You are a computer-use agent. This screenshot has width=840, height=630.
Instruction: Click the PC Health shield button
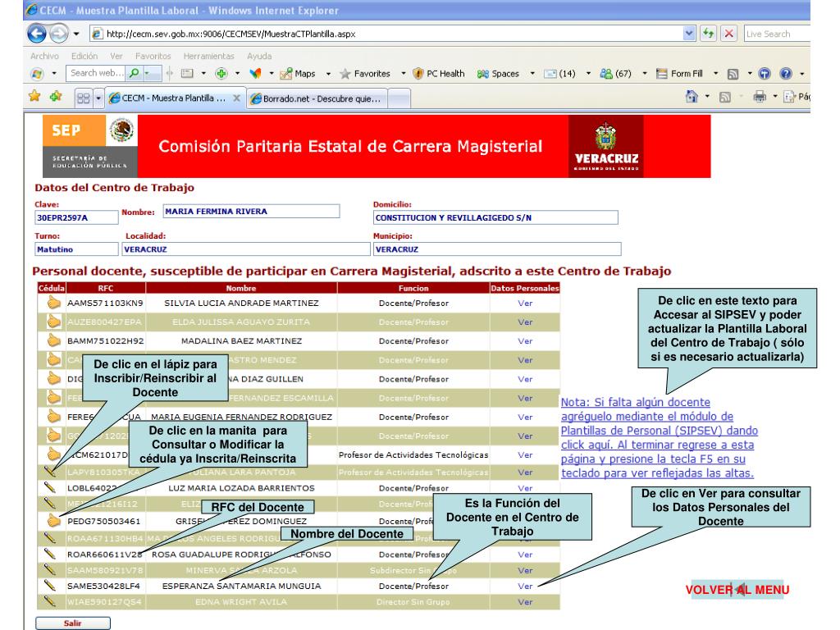point(440,73)
